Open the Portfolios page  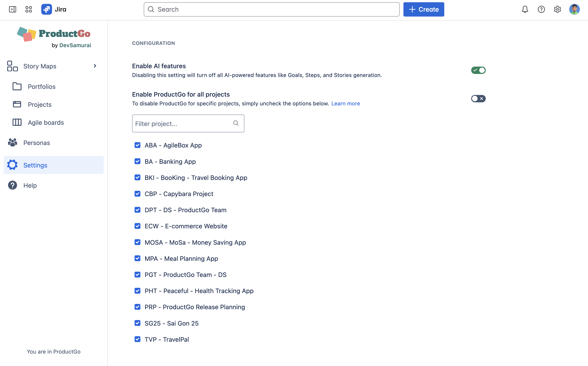click(x=42, y=86)
